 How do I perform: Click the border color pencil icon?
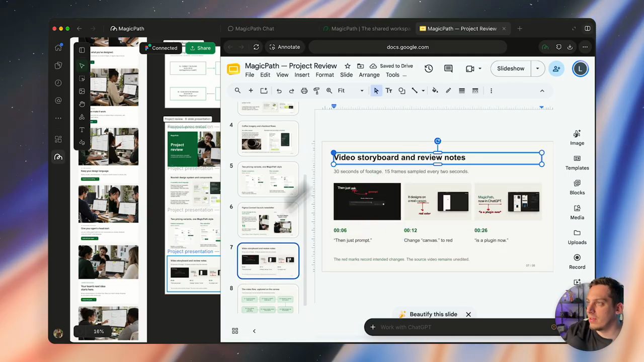pyautogui.click(x=448, y=90)
